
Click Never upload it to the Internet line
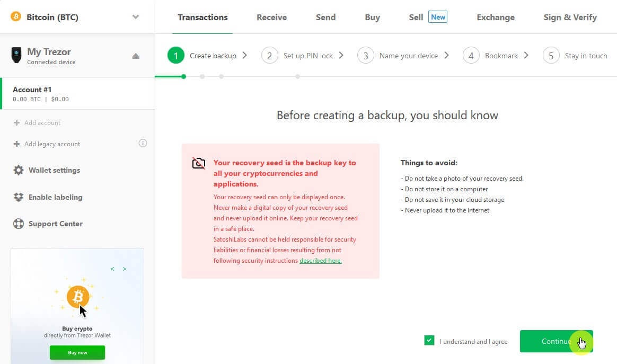[x=445, y=210]
